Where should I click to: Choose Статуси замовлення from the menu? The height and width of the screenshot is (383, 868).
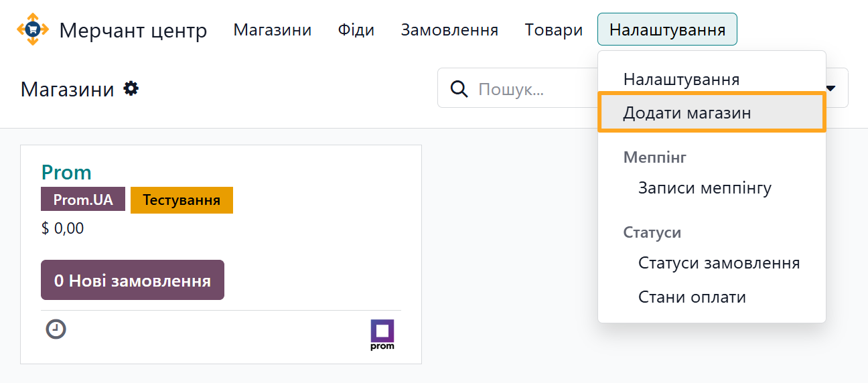click(719, 263)
